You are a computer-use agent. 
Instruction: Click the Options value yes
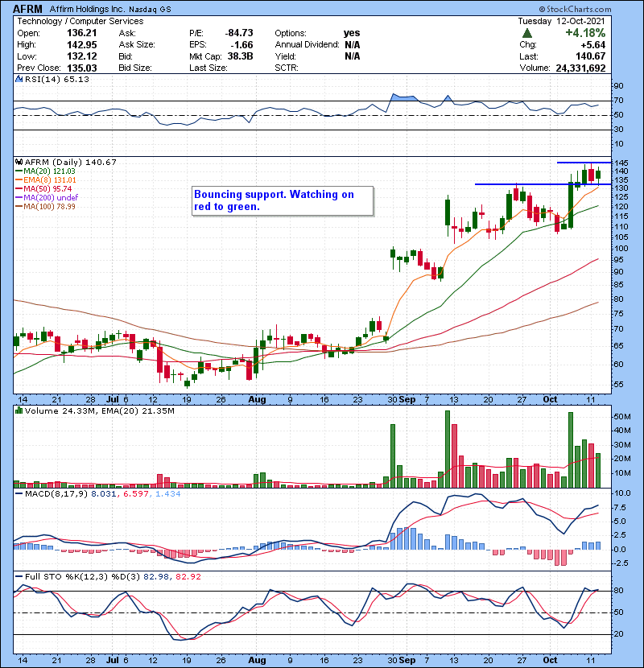point(352,33)
